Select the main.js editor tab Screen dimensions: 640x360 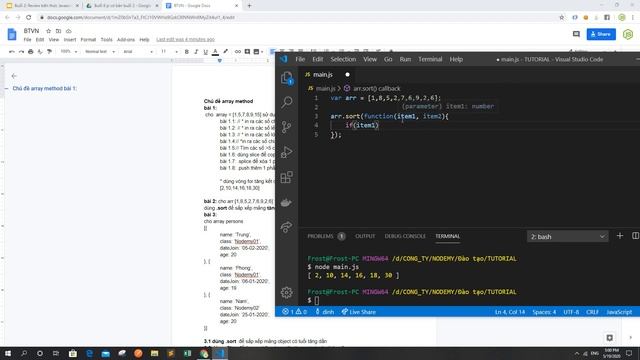tap(327, 75)
